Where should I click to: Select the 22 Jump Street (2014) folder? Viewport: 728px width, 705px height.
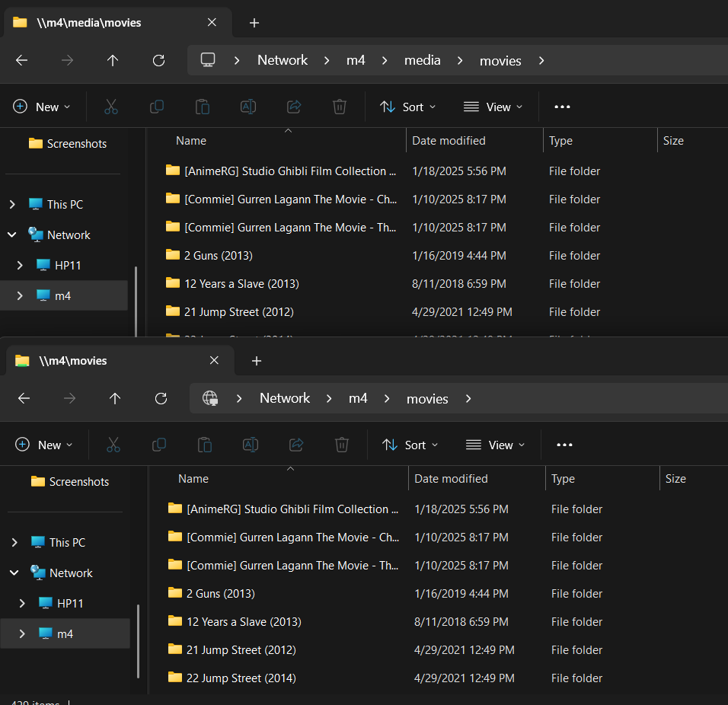click(x=241, y=678)
